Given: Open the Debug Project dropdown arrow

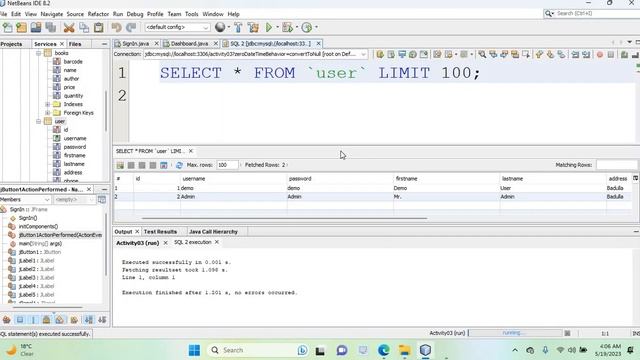Looking at the screenshot, I should point(296,27).
